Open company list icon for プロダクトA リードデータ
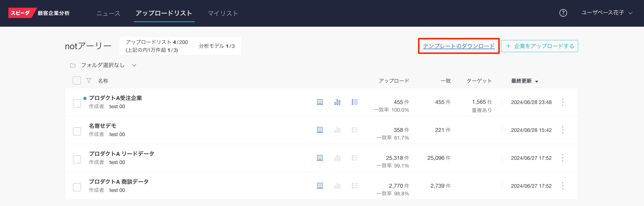 tap(320, 158)
